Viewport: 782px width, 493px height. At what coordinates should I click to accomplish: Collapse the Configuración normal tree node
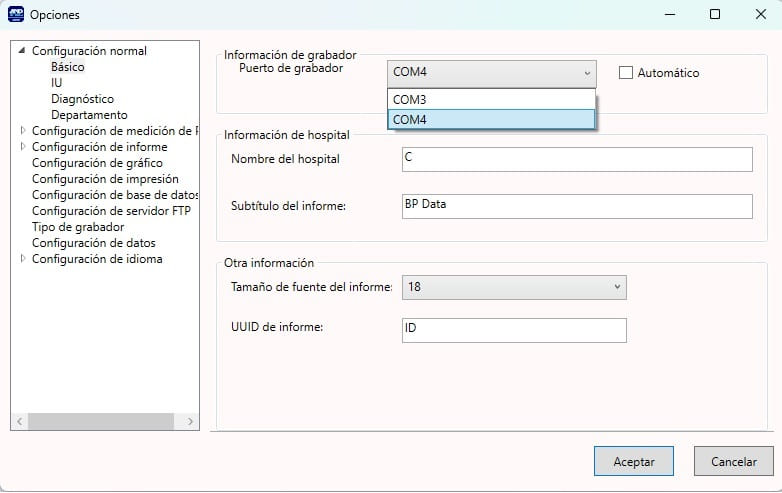pyautogui.click(x=23, y=51)
